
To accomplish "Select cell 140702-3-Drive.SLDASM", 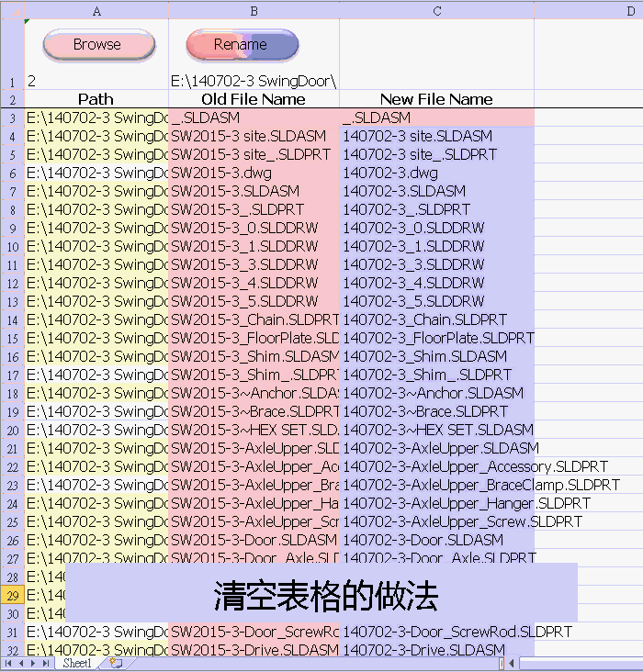I will coord(436,649).
